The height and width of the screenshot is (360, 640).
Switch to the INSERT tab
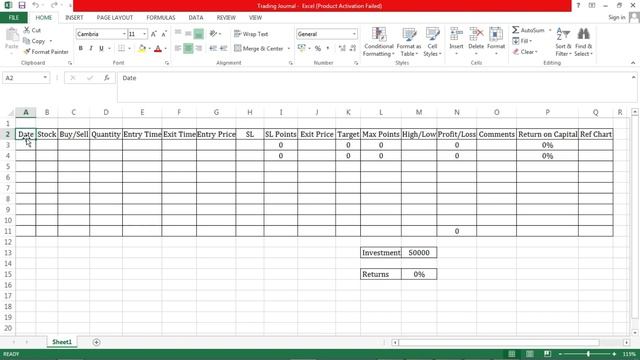click(x=74, y=18)
